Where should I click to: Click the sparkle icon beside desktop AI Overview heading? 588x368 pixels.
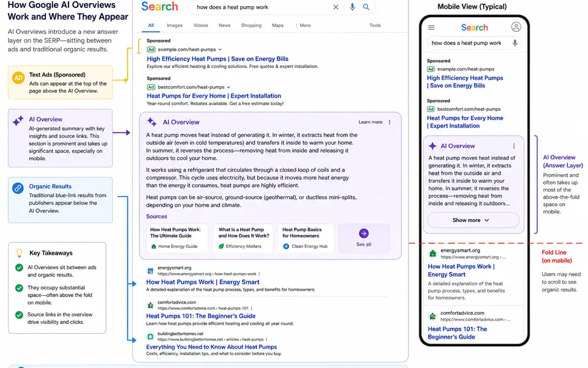point(152,121)
